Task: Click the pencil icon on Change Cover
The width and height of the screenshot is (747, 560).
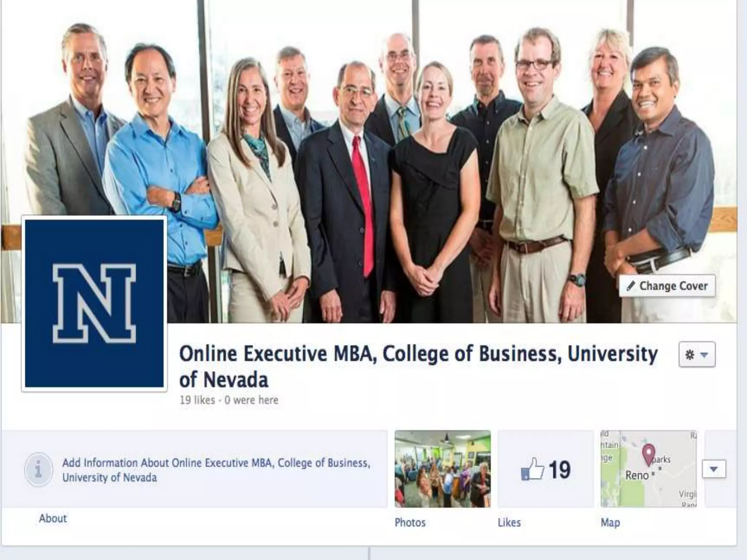Action: point(631,286)
